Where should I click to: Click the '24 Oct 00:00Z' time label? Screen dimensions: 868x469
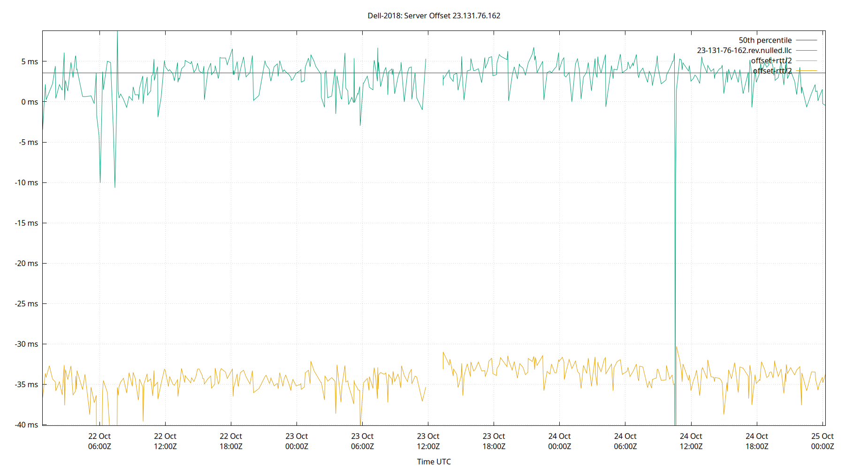point(559,441)
